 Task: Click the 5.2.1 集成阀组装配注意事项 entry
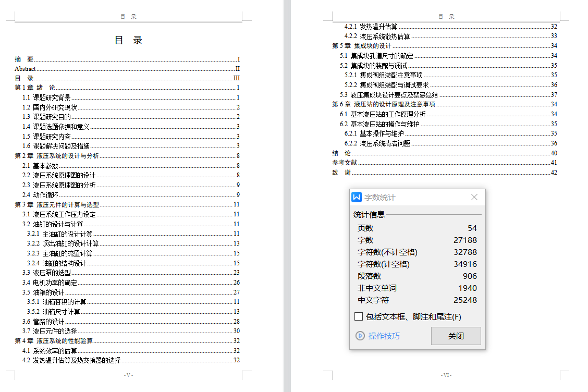[451, 75]
